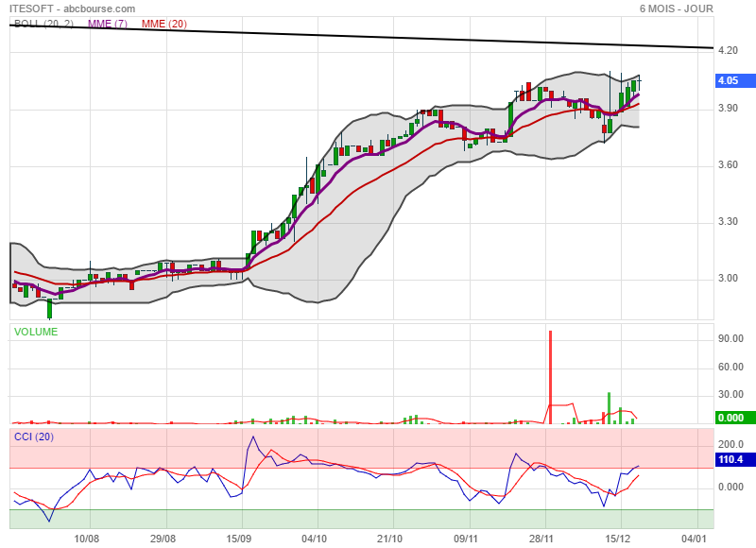Click the tall red volume spike bar
The height and width of the screenshot is (548, 756).
[x=550, y=377]
